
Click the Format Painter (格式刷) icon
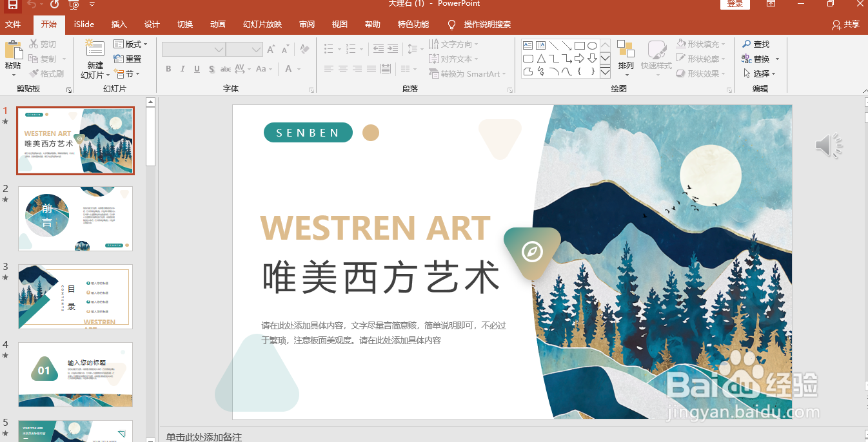(34, 74)
